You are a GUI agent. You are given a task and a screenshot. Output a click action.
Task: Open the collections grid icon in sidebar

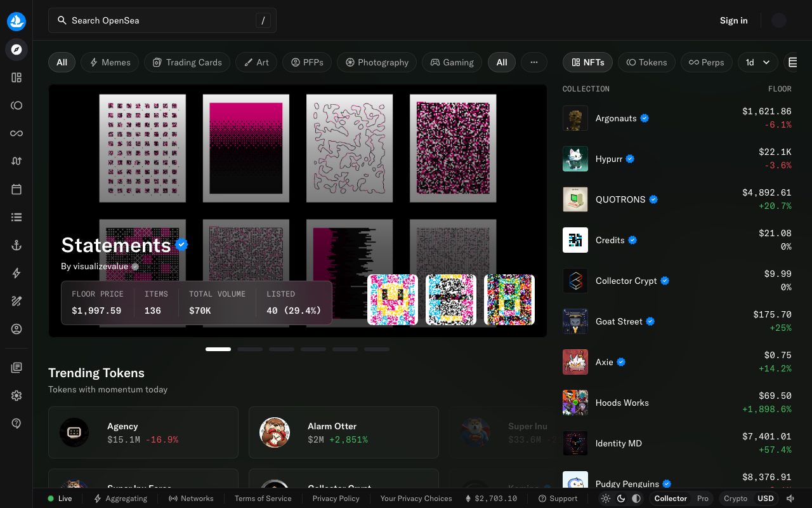coord(16,77)
